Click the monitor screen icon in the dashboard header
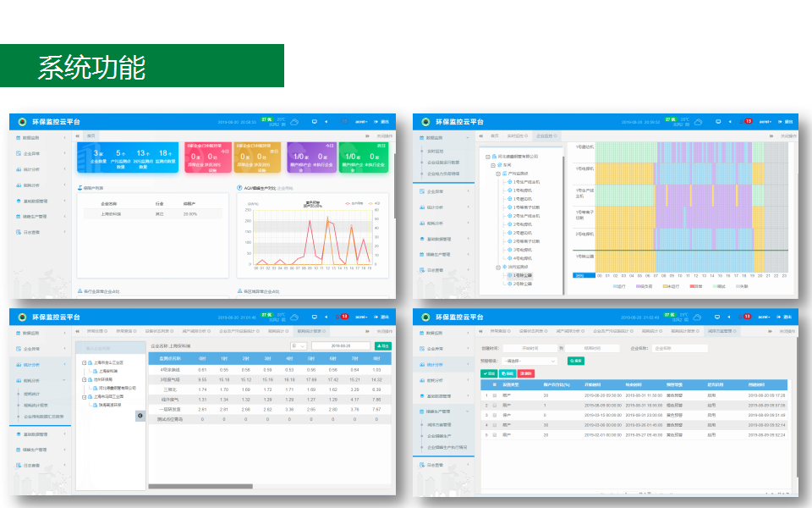Viewport: 812px width, 508px height. coord(315,122)
